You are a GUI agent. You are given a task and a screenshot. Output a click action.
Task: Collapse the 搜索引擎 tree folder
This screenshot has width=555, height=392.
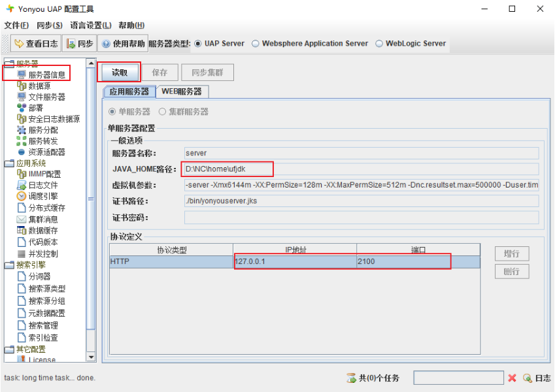click(x=9, y=265)
